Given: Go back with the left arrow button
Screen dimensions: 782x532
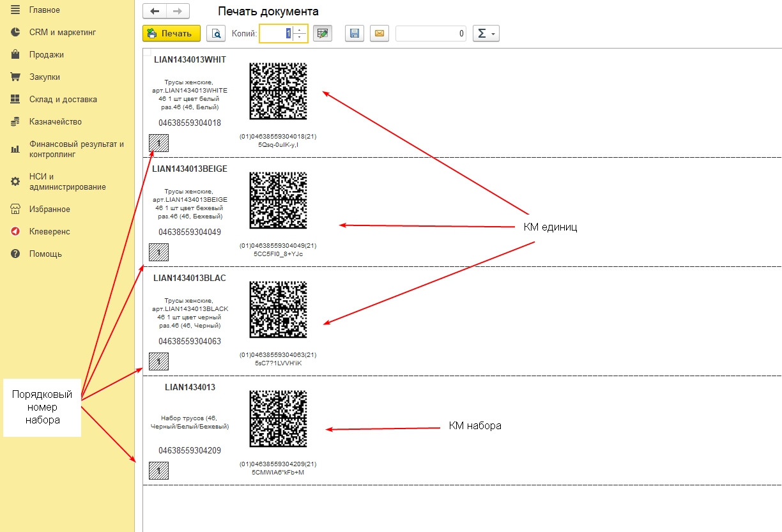Looking at the screenshot, I should [x=155, y=11].
